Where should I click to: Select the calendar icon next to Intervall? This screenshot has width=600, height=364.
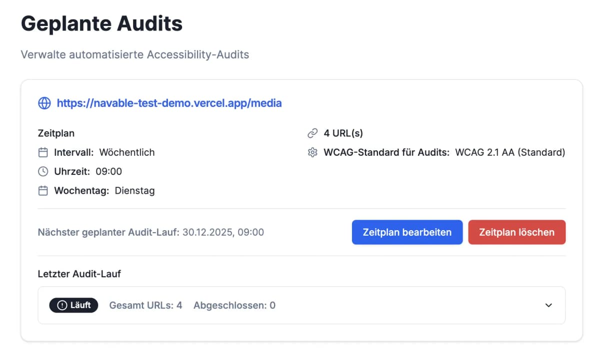point(43,152)
